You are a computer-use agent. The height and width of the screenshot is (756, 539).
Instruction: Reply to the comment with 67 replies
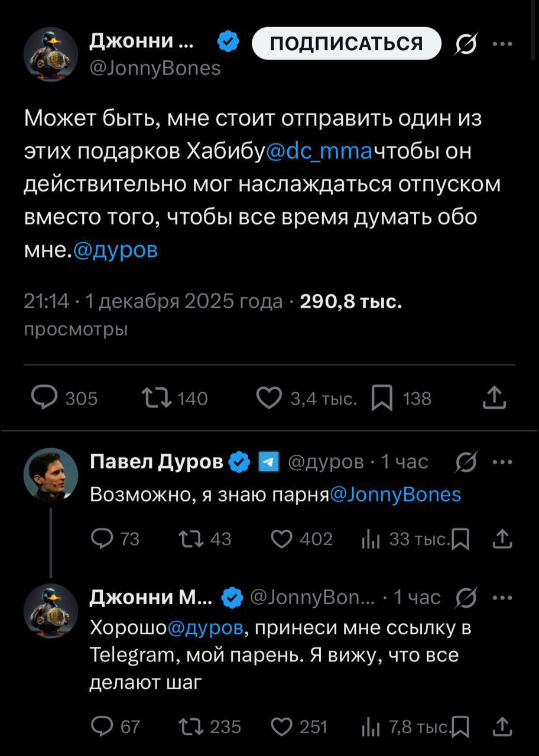(x=103, y=726)
